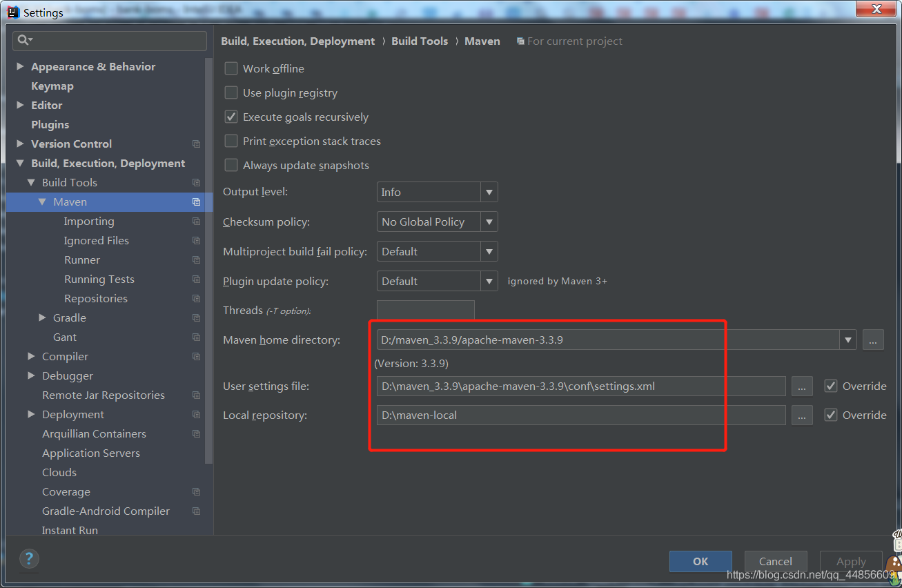Image resolution: width=902 pixels, height=588 pixels.
Task: Open the Importing settings page
Action: coord(89,222)
